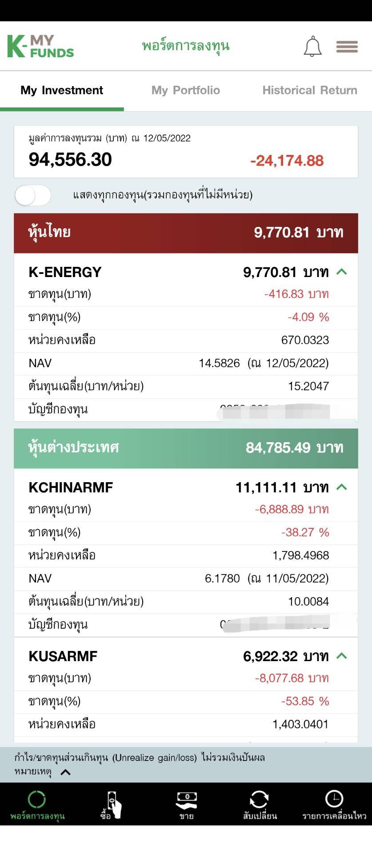Collapse the KUSARMF fund details
This screenshot has height=868, width=372.
point(341,656)
